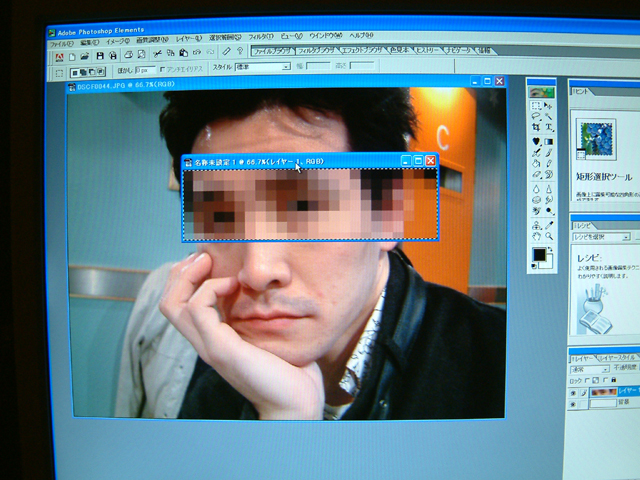
Task: Open the ヘルプ menu
Action: pyautogui.click(x=361, y=36)
